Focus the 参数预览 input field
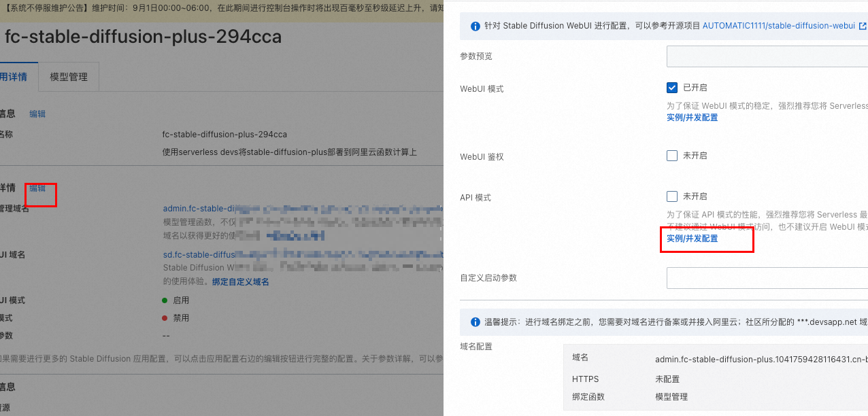 pos(767,56)
